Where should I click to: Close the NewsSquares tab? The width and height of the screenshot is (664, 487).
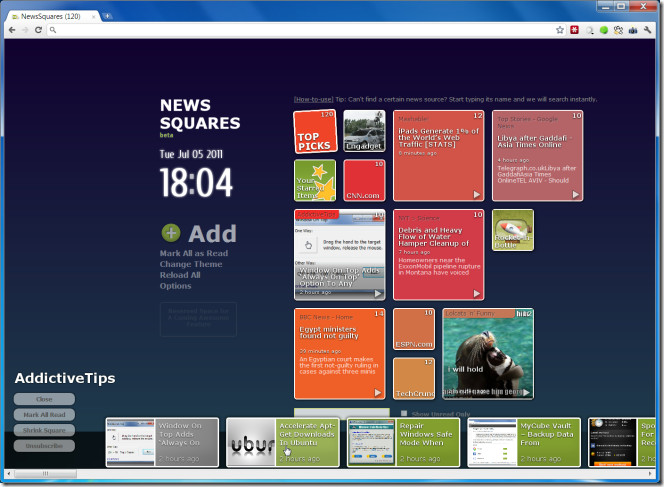tap(94, 17)
